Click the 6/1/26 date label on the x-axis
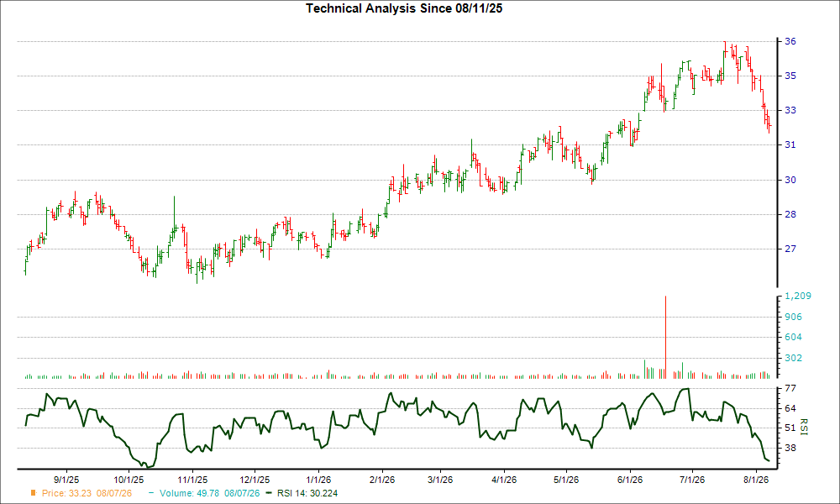840x504 pixels. [629, 480]
